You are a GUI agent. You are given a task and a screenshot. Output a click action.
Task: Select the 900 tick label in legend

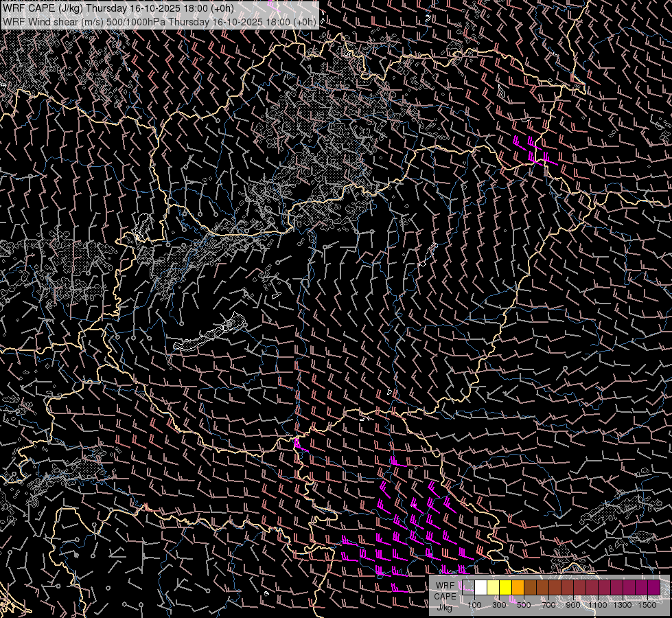point(573,605)
